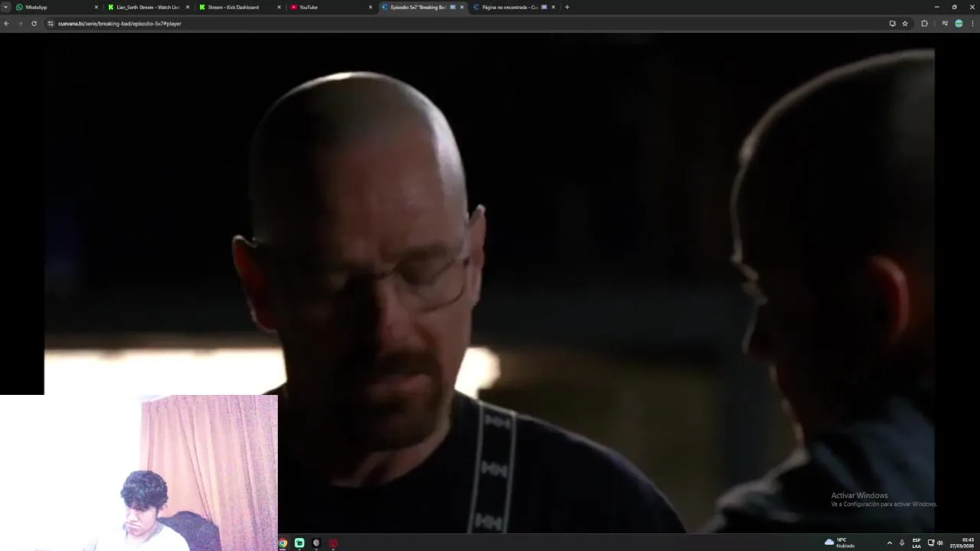Close the YouTube tab

(371, 7)
